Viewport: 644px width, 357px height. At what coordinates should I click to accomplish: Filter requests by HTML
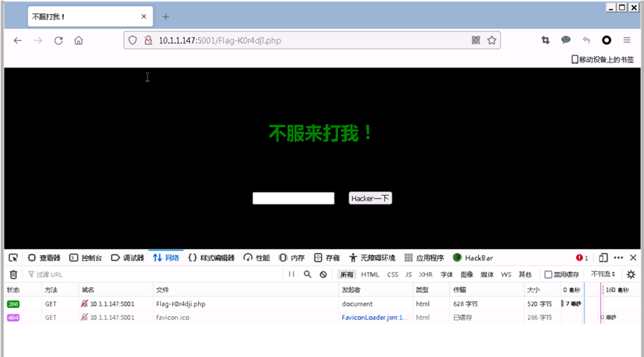point(370,274)
